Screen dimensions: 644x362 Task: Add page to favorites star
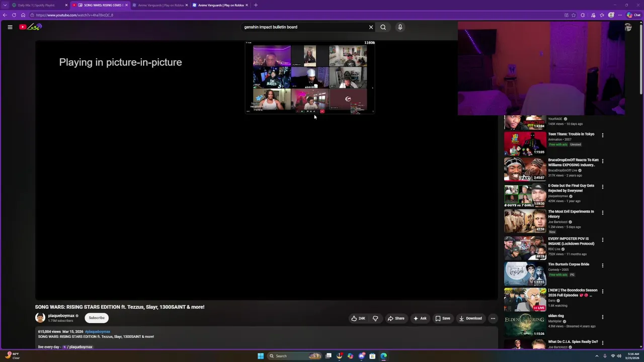click(x=574, y=15)
